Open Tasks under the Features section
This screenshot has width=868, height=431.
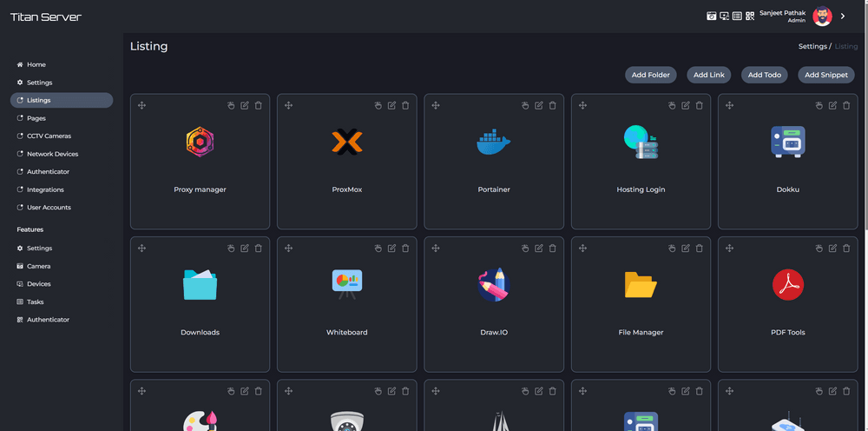(x=36, y=302)
